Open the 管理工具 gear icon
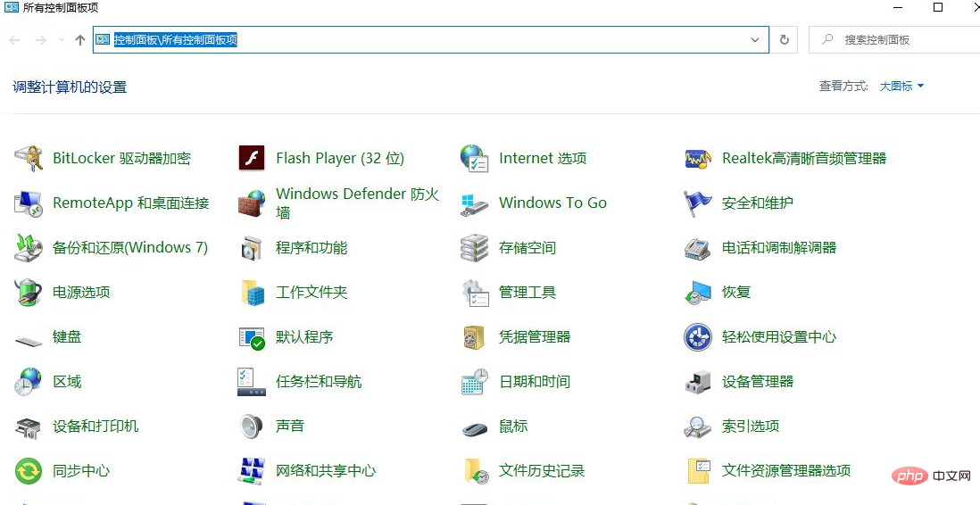This screenshot has height=505, width=980. click(474, 293)
